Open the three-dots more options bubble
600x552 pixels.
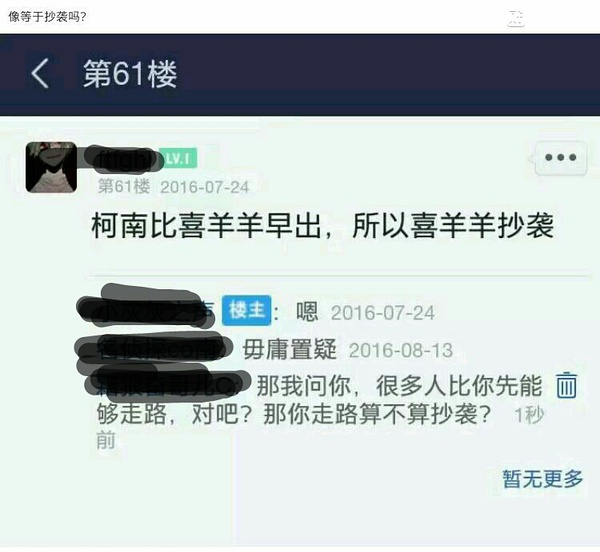pyautogui.click(x=560, y=157)
